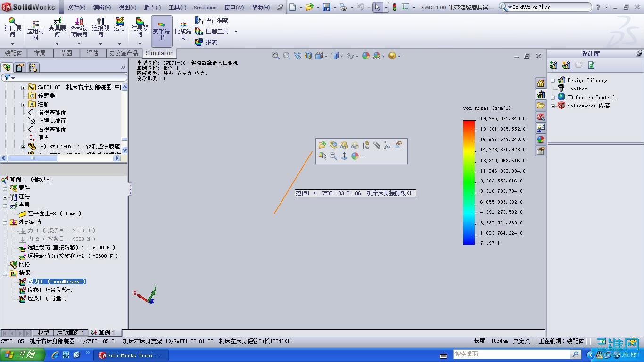Open the Plot Tools (图解工具) dropdown
644x362 pixels.
pyautogui.click(x=236, y=32)
